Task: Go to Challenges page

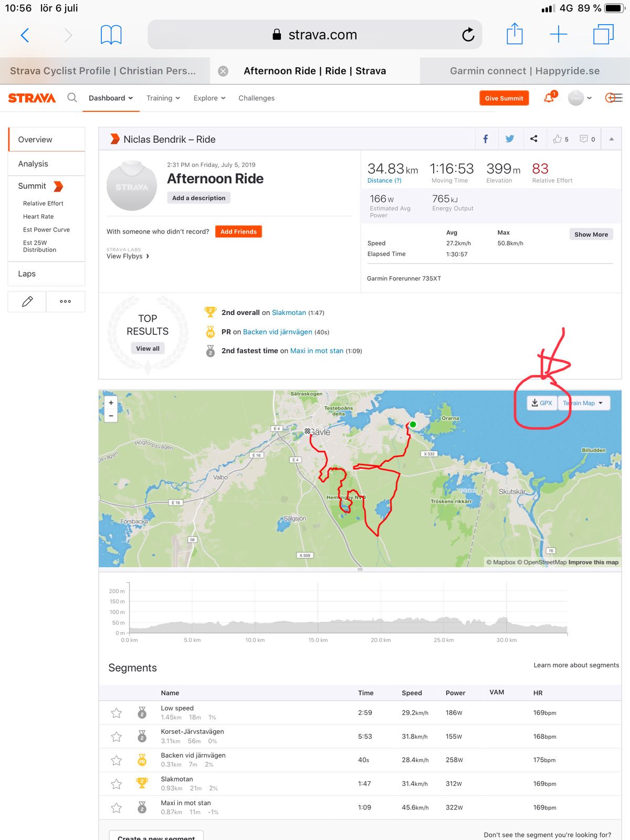Action: (256, 98)
